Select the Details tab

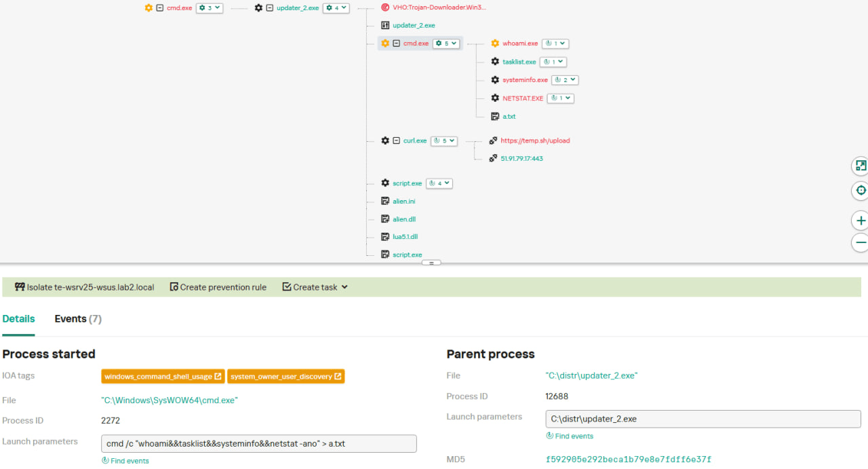pos(18,319)
